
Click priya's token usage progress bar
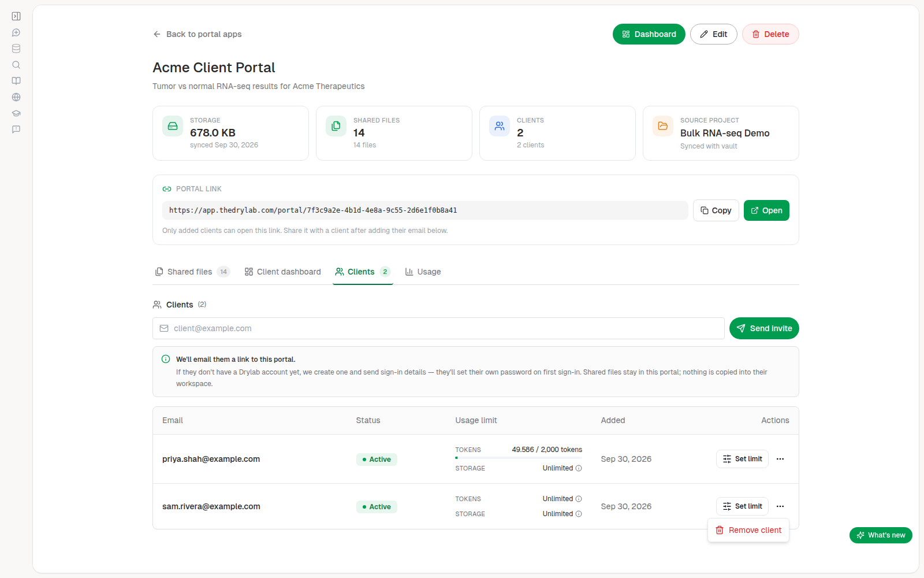tap(519, 458)
